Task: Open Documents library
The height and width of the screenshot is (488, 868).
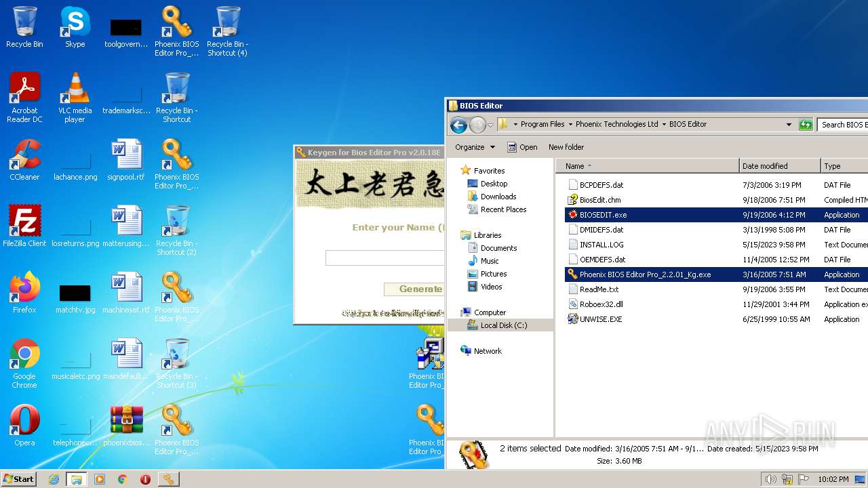Action: [x=498, y=248]
